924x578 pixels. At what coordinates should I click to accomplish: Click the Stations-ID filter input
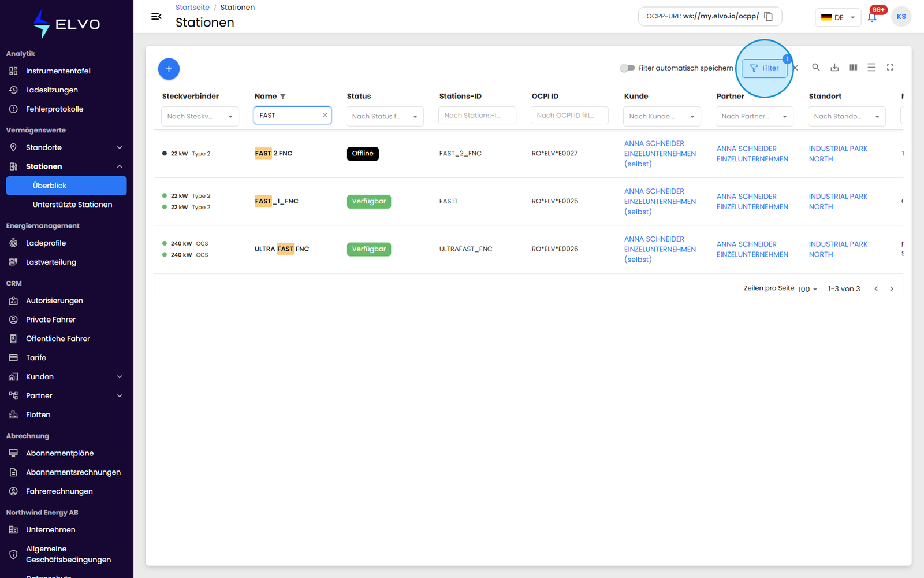click(x=477, y=116)
